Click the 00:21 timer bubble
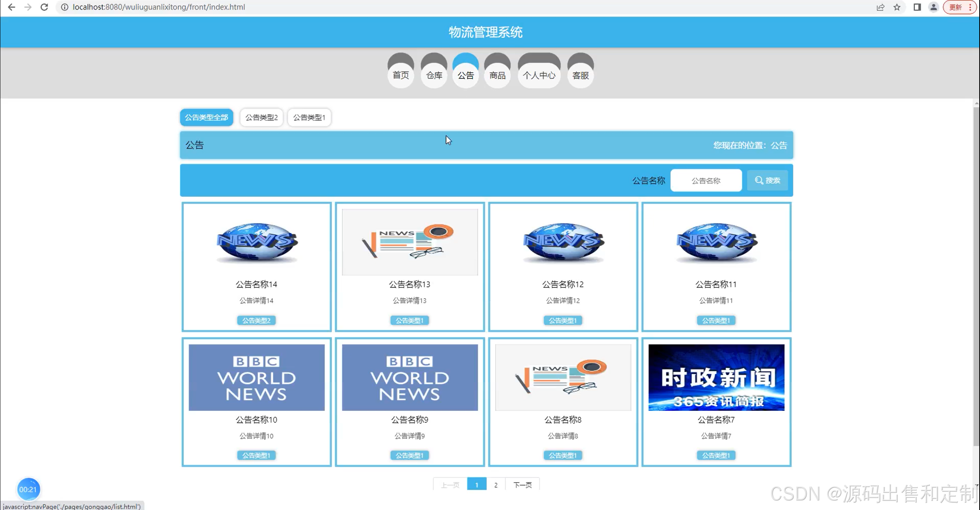The width and height of the screenshot is (980, 510). (28, 489)
